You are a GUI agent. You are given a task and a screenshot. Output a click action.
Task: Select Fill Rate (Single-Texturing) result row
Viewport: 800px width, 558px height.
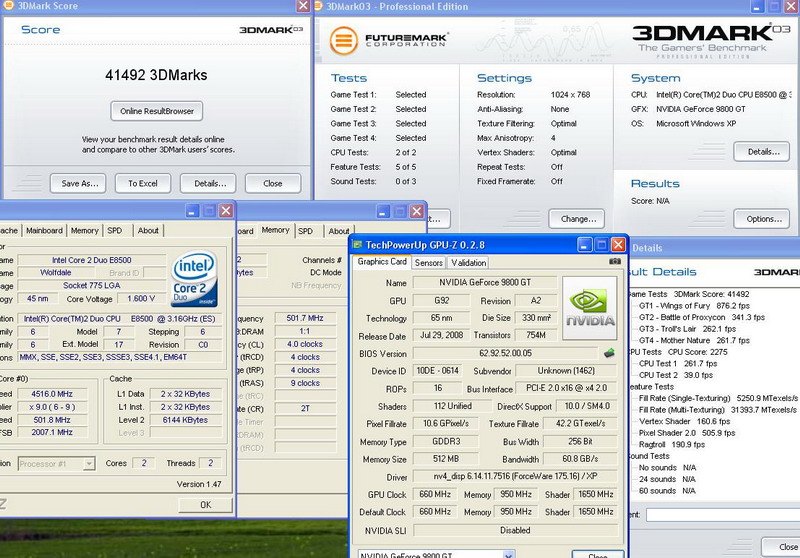(718, 398)
